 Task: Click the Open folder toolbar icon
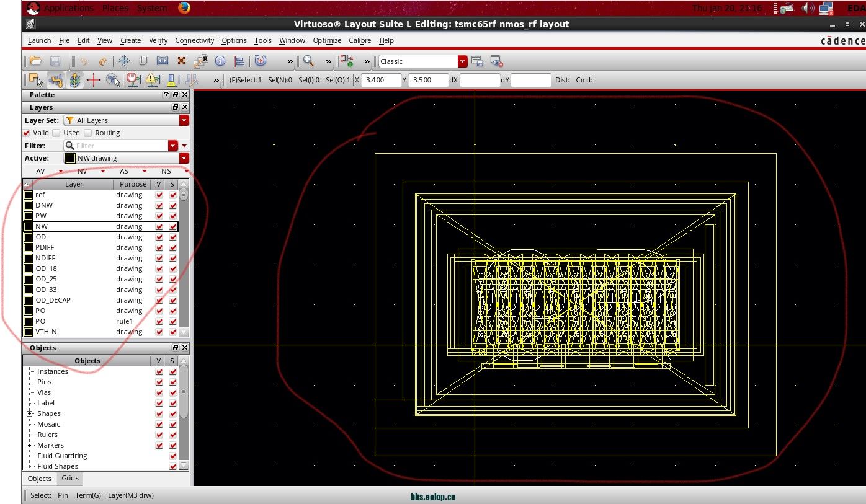pos(35,61)
